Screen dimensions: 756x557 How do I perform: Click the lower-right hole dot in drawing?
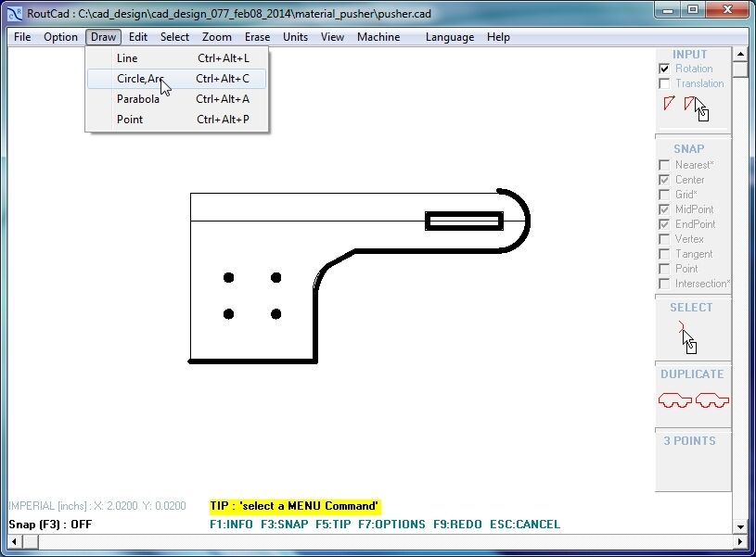pyautogui.click(x=276, y=314)
